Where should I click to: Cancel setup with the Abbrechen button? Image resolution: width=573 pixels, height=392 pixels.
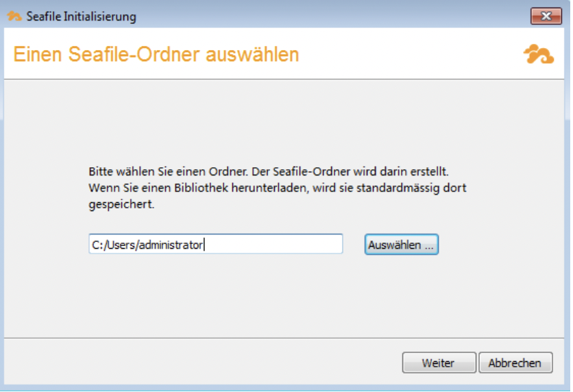(x=515, y=363)
